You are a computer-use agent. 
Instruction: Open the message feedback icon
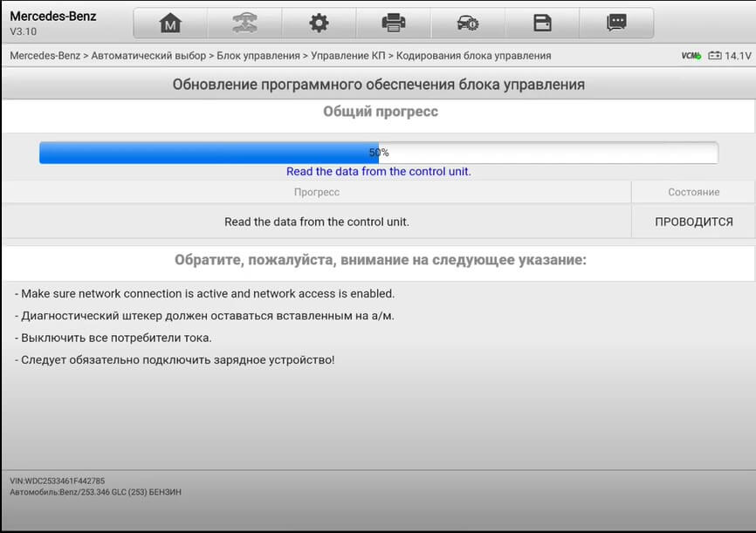pyautogui.click(x=616, y=23)
